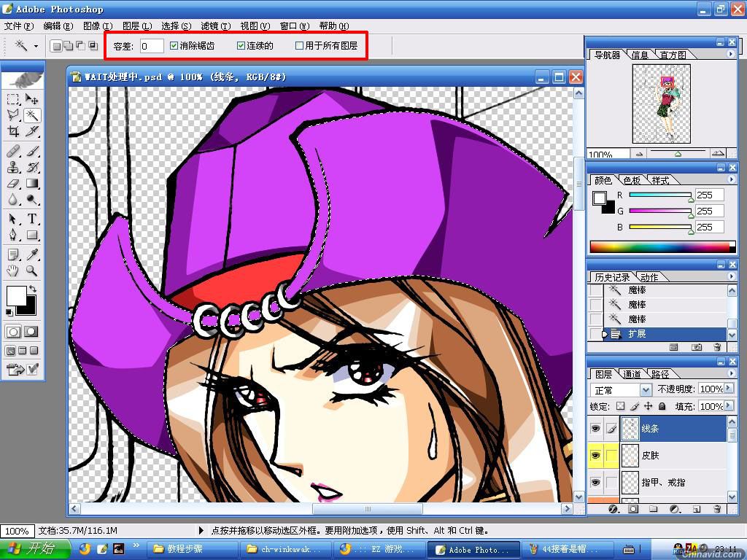Open the 图像 menu
The image size is (747, 560).
pos(98,26)
